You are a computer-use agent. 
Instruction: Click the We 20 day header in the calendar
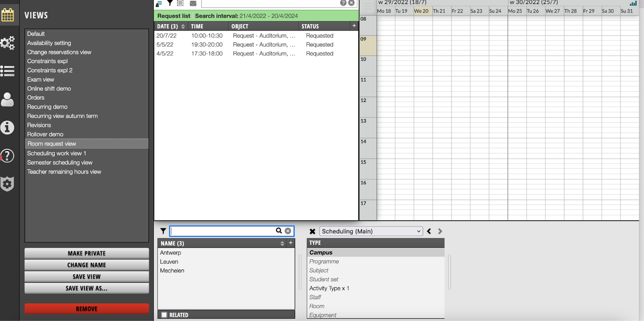(423, 11)
